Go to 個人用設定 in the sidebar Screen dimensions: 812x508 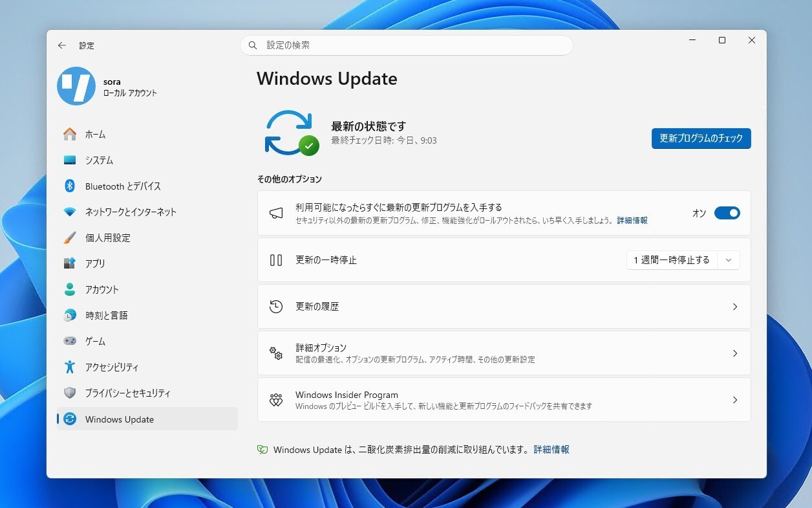pos(147,237)
